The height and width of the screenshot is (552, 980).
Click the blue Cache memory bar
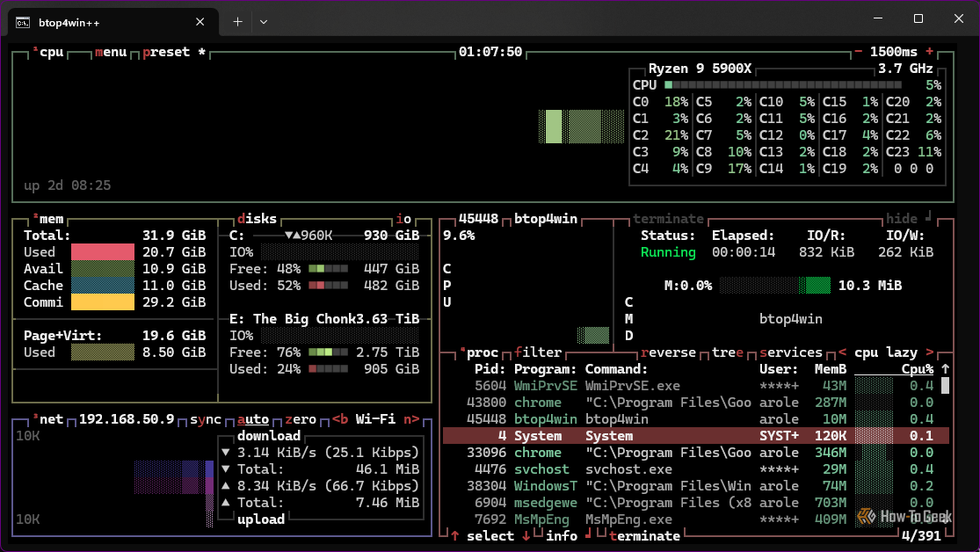tap(103, 286)
